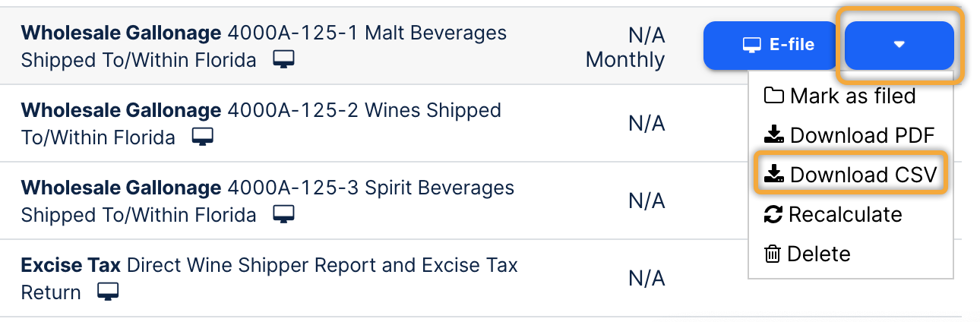Choose Mark as filed from the menu
The height and width of the screenshot is (322, 980).
point(852,96)
